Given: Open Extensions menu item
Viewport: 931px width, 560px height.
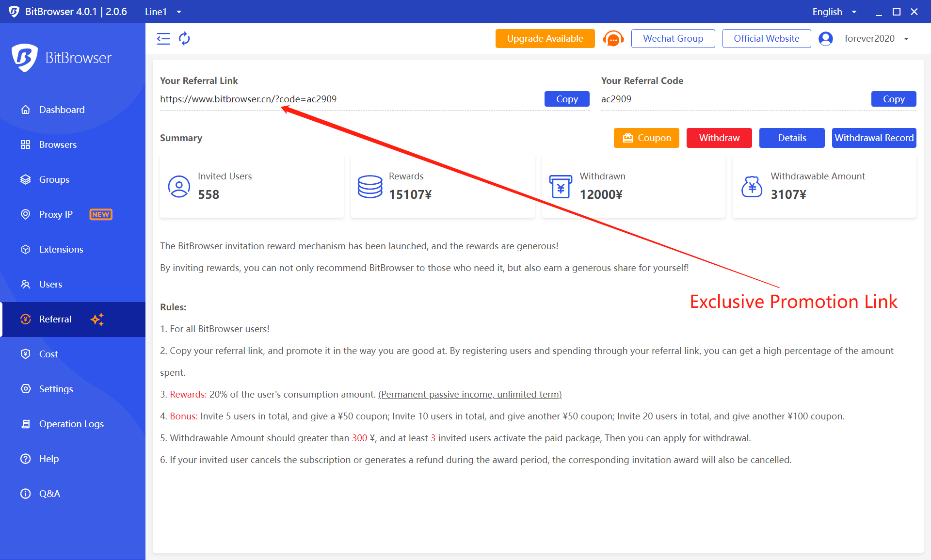Looking at the screenshot, I should (x=73, y=249).
